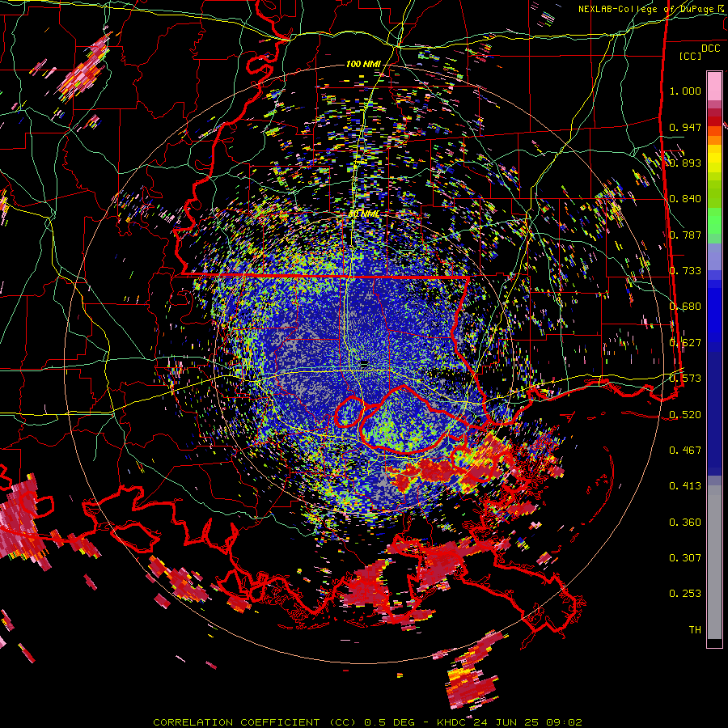
Task: Click the [CC] legend heading
Action: tap(690, 56)
